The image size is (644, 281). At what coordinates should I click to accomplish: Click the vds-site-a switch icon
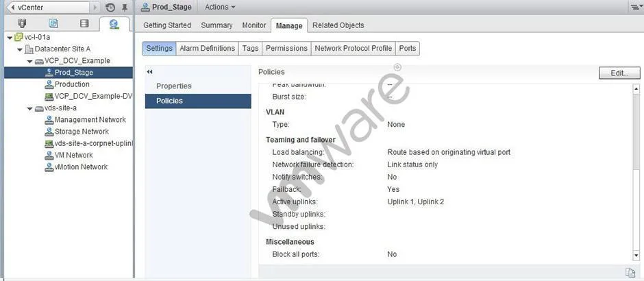[x=39, y=108]
